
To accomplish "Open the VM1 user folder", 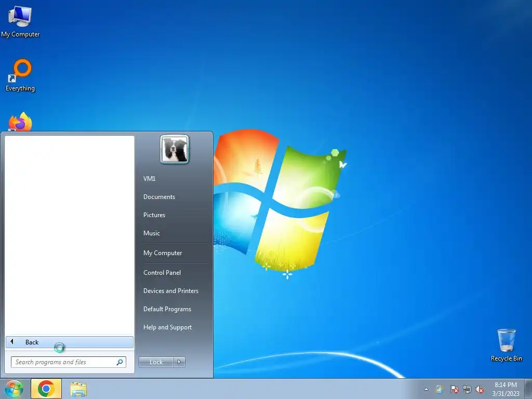I will (x=149, y=179).
